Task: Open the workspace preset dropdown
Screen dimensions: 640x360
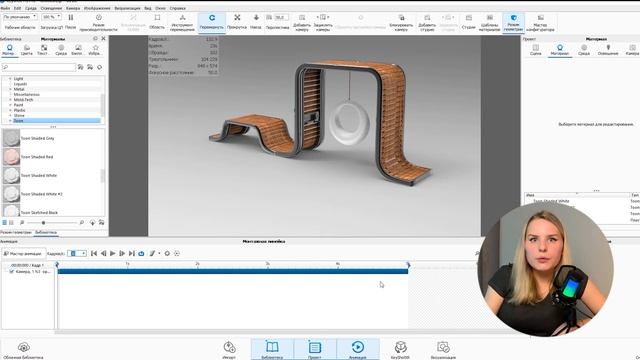Action: pos(20,17)
